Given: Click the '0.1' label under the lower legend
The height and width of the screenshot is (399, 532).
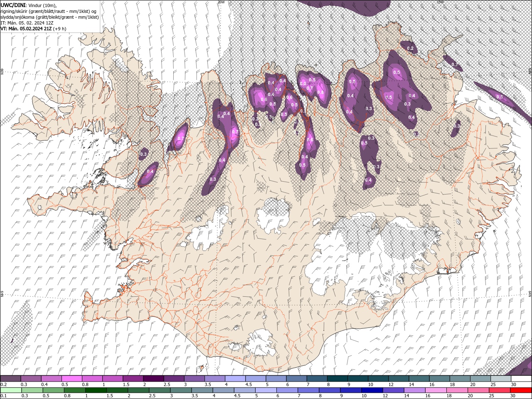Looking at the screenshot, I should point(4,396).
